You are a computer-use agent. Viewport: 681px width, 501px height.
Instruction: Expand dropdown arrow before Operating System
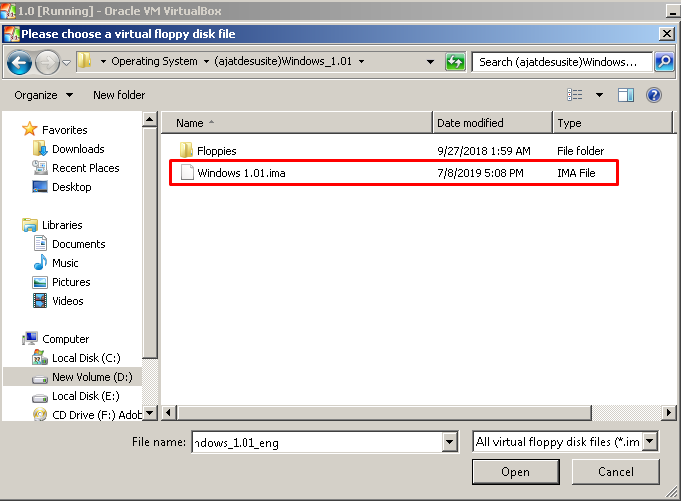(x=103, y=62)
